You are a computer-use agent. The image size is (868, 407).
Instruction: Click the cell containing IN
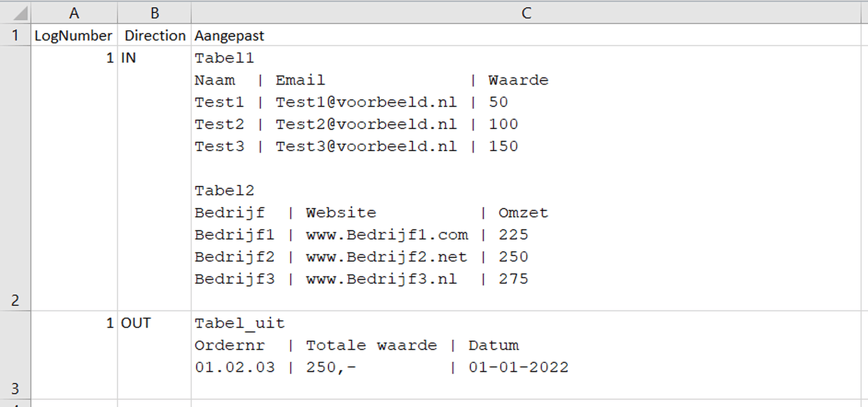(x=154, y=178)
